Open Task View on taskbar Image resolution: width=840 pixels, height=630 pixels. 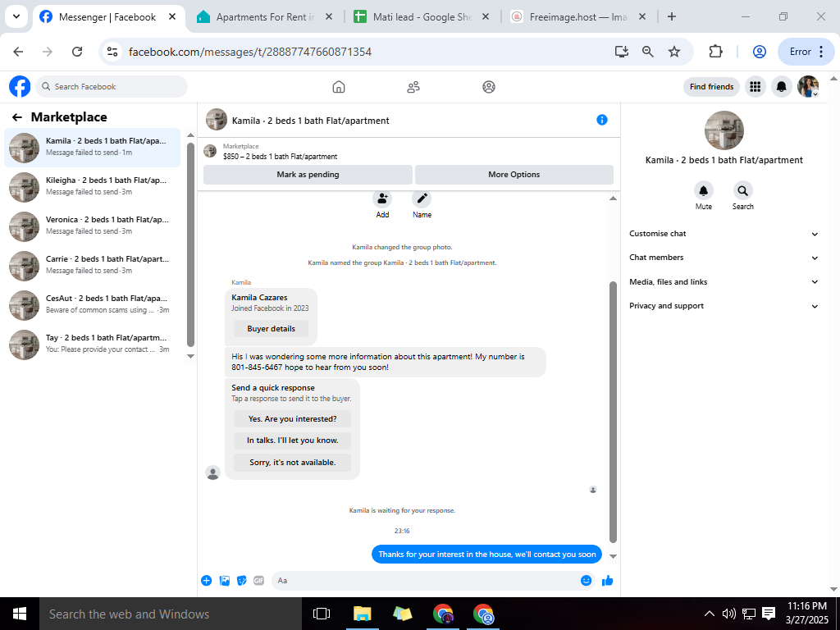[x=322, y=614]
